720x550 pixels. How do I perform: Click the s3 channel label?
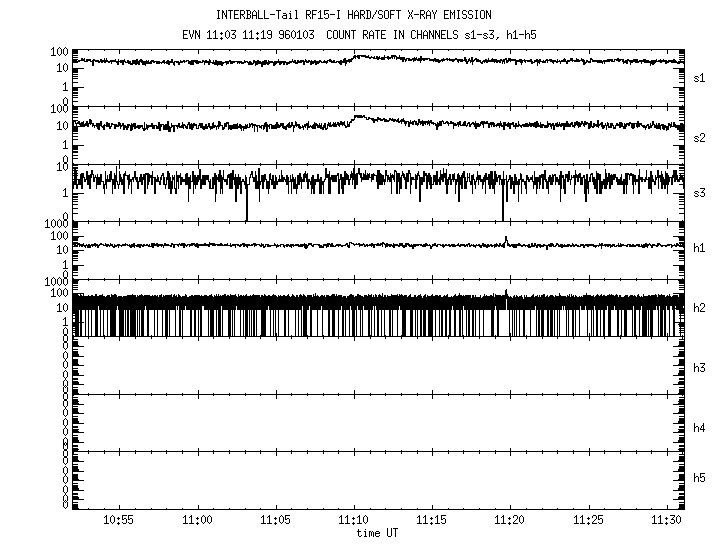point(700,192)
